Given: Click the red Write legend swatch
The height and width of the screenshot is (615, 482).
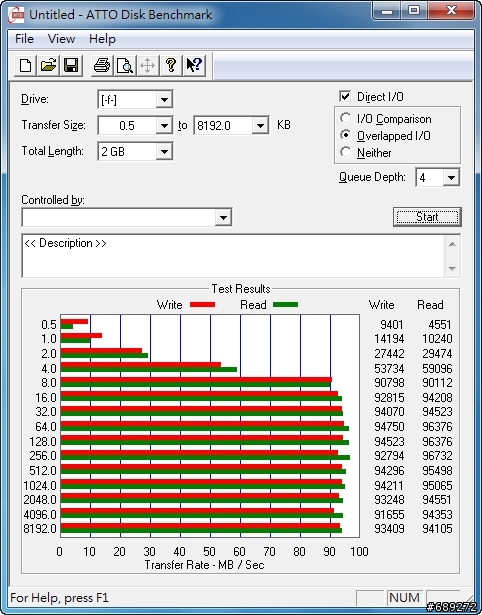Looking at the screenshot, I should click(x=202, y=304).
